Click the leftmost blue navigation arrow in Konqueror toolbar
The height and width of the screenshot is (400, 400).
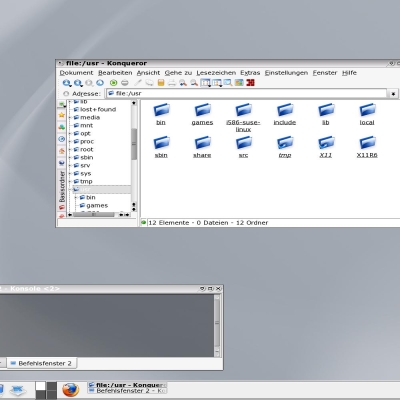(66, 83)
